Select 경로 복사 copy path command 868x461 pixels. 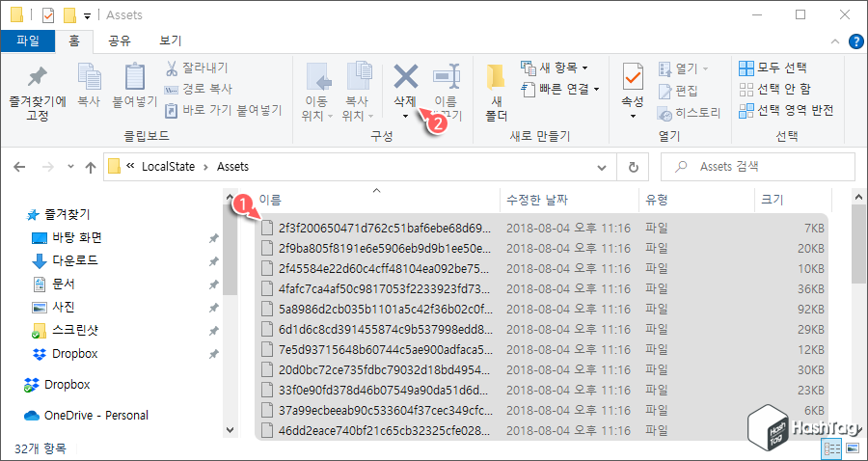coord(199,89)
